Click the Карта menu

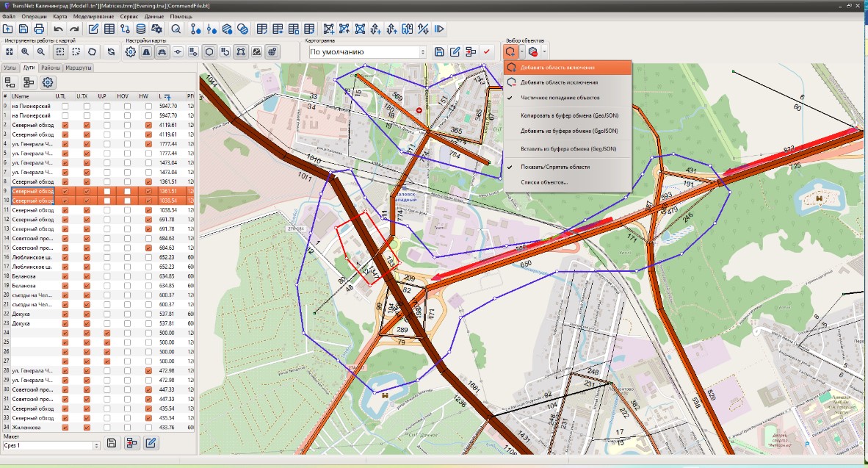[x=59, y=17]
